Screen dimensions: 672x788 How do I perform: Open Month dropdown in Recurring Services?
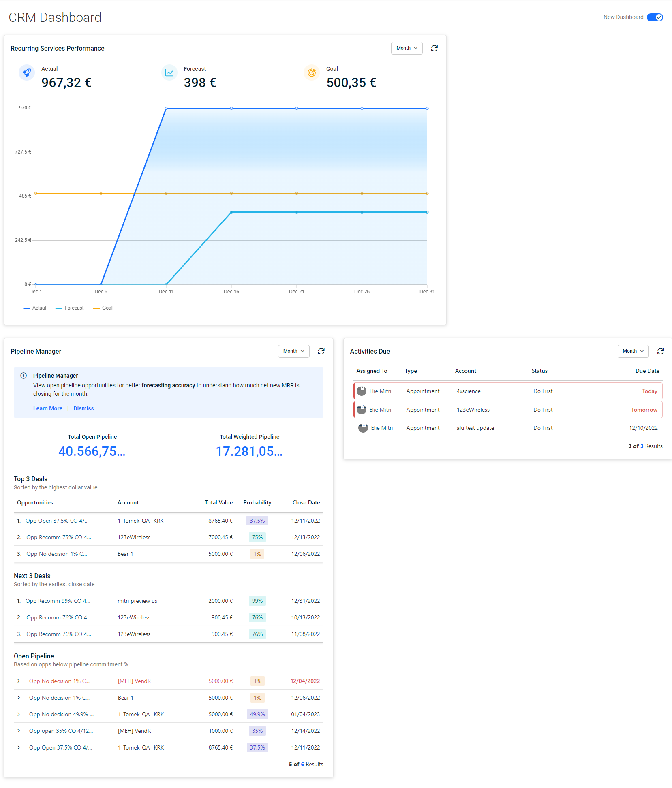[x=407, y=48]
